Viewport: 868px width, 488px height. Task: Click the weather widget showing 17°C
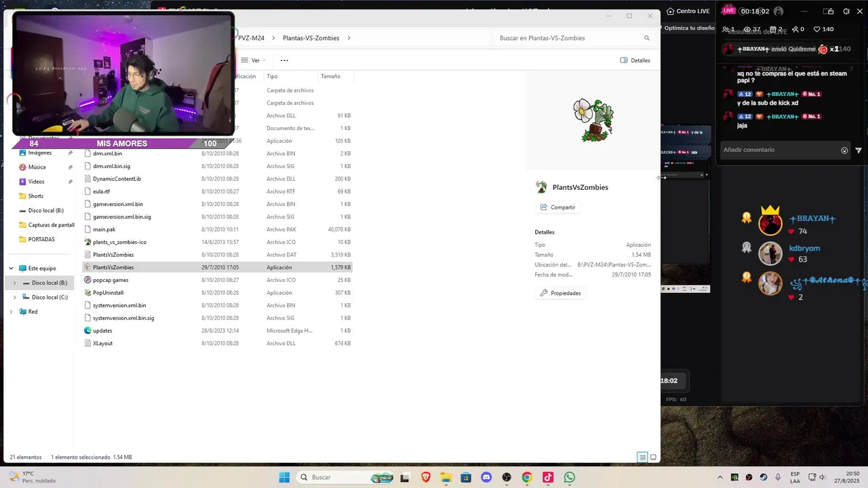point(31,477)
